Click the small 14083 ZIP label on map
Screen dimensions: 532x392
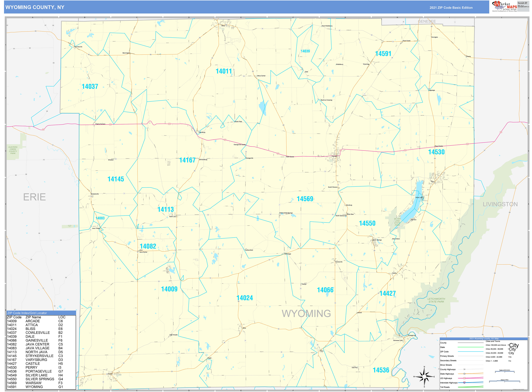pos(100,218)
